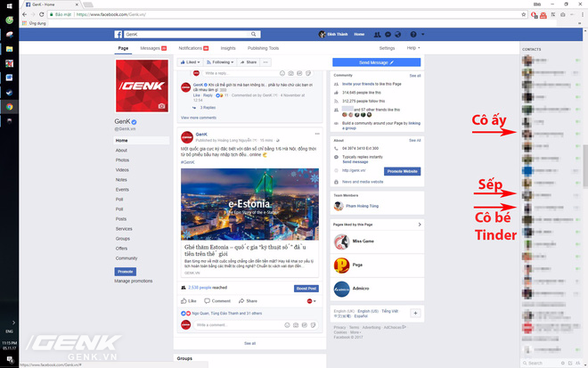Open About in the left page menu
588x368 pixels.
point(121,151)
